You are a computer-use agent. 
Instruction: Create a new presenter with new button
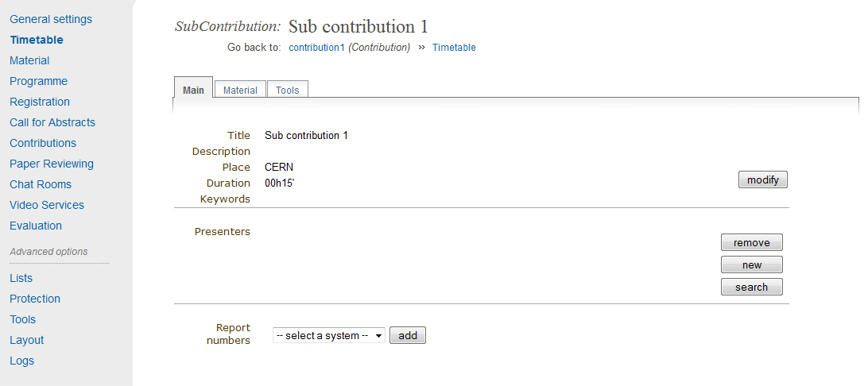point(751,265)
